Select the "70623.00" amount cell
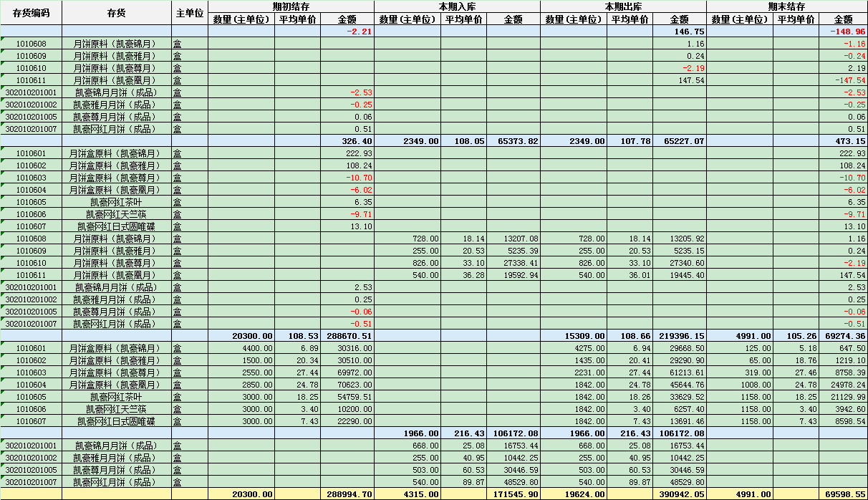 [x=346, y=385]
